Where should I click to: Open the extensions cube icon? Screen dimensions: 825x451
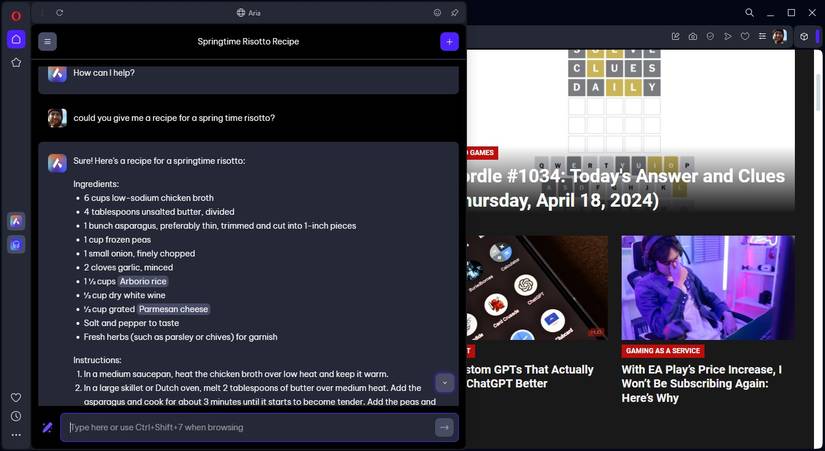[x=804, y=36]
